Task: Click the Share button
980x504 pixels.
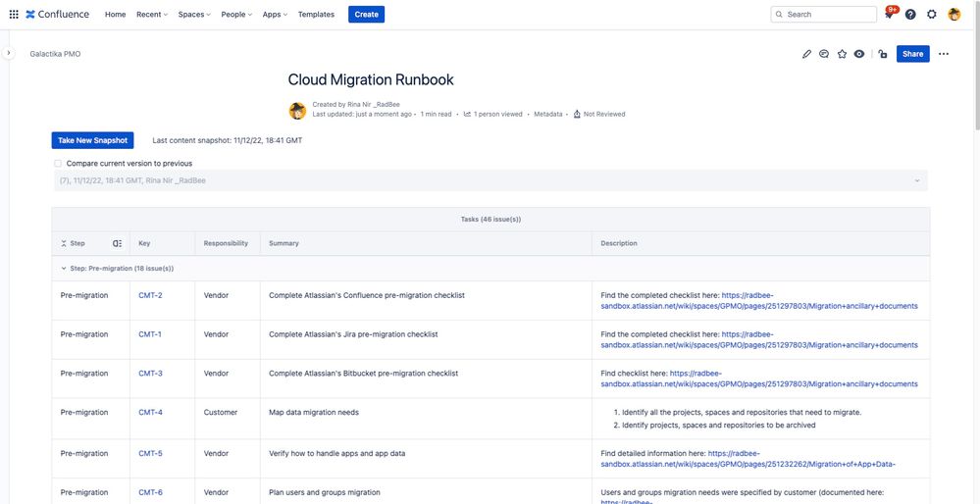Action: (x=912, y=54)
